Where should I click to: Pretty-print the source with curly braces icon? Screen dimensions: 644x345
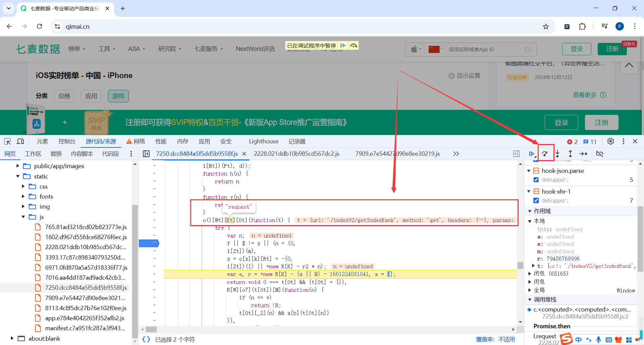click(146, 339)
